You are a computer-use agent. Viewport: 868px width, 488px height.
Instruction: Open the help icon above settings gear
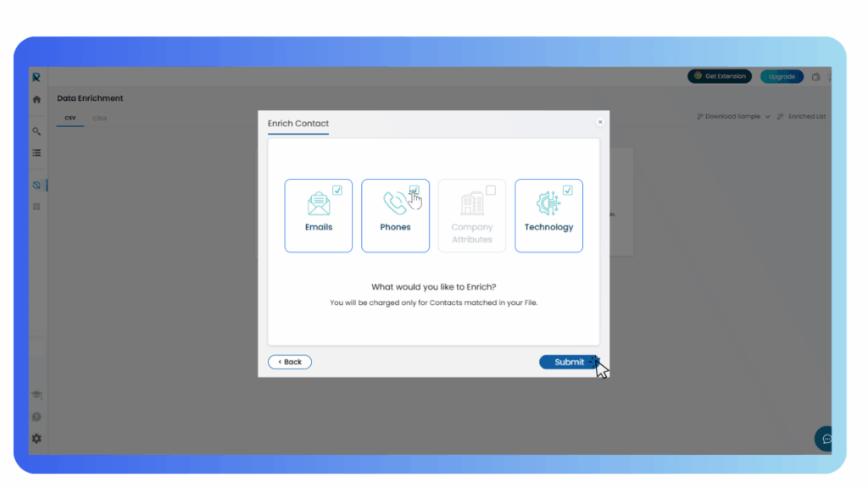(x=36, y=417)
